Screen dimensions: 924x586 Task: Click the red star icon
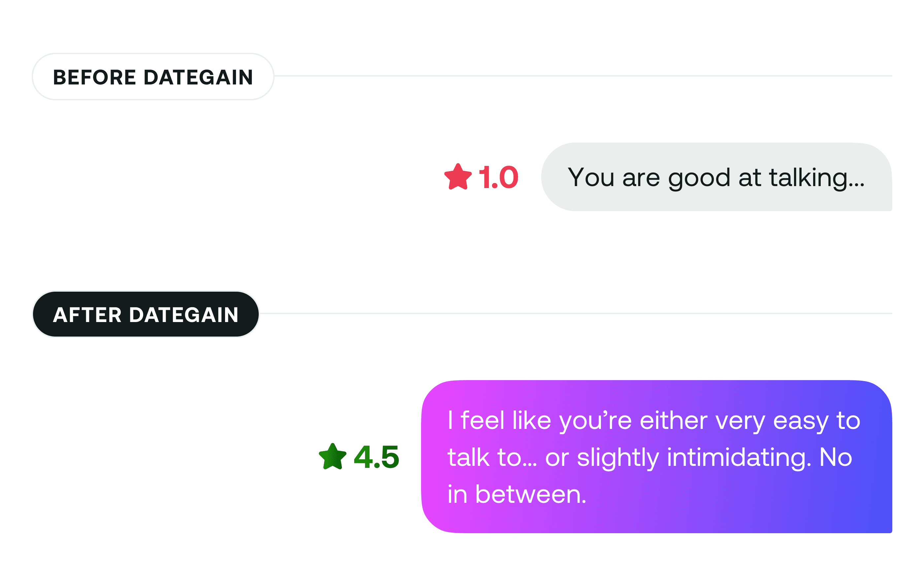tap(458, 177)
